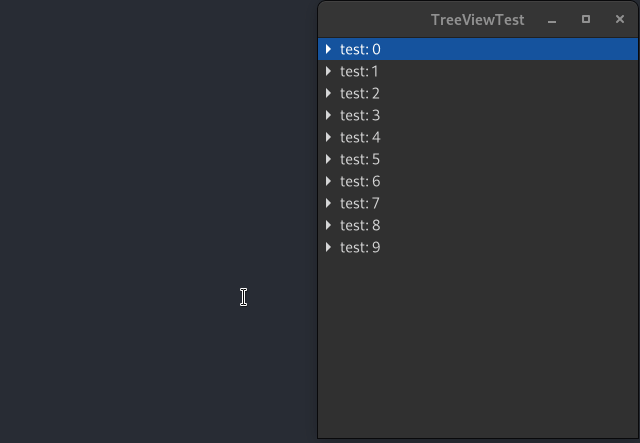This screenshot has height=443, width=640.
Task: Click the TreeViewTest title bar text
Action: click(x=478, y=20)
